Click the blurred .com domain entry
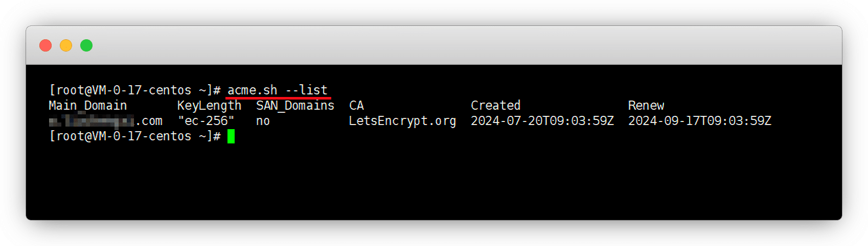The image size is (868, 246). 105,121
